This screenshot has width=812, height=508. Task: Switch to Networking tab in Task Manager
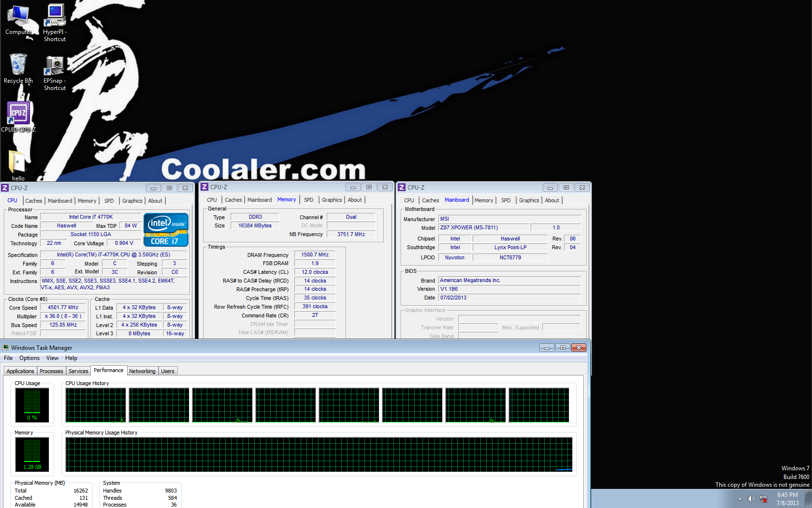tap(142, 371)
